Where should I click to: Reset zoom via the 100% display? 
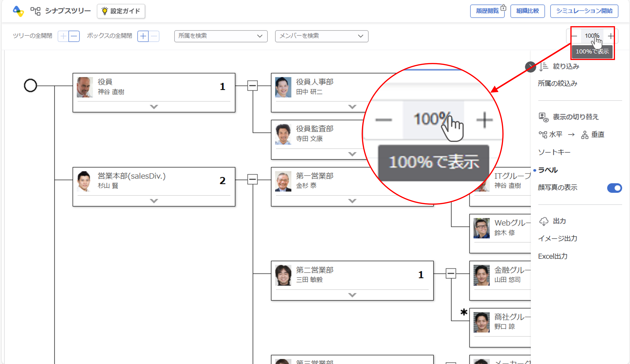[x=592, y=36]
